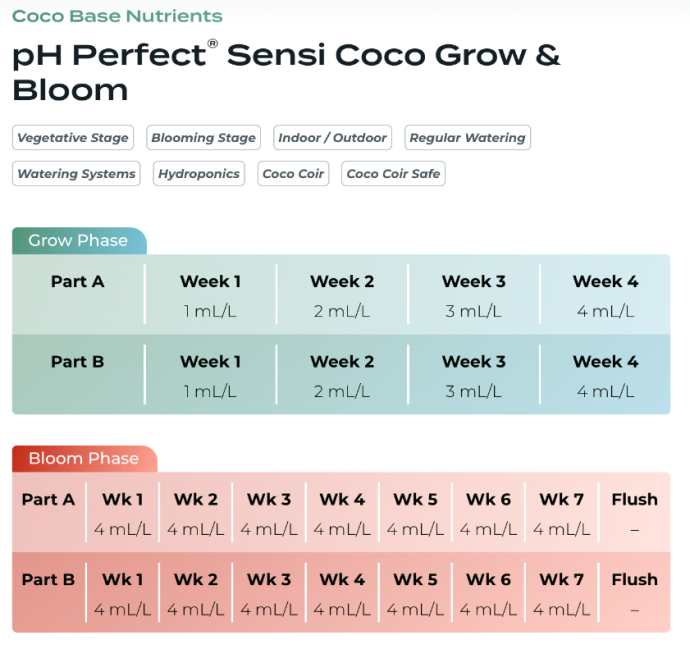Select Grow Phase Part B Week 2 cell
690x649 pixels.
[342, 375]
